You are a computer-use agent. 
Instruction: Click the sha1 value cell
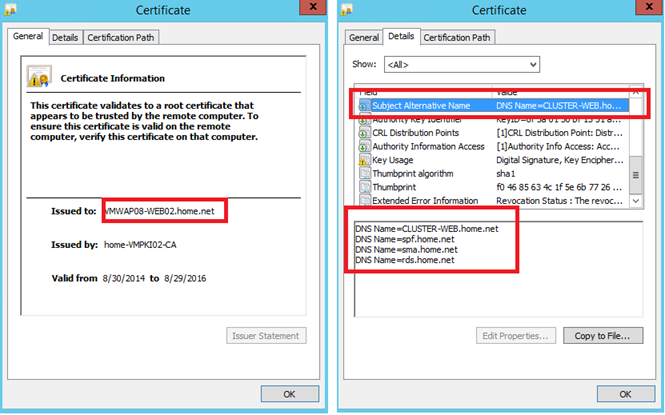coord(506,174)
